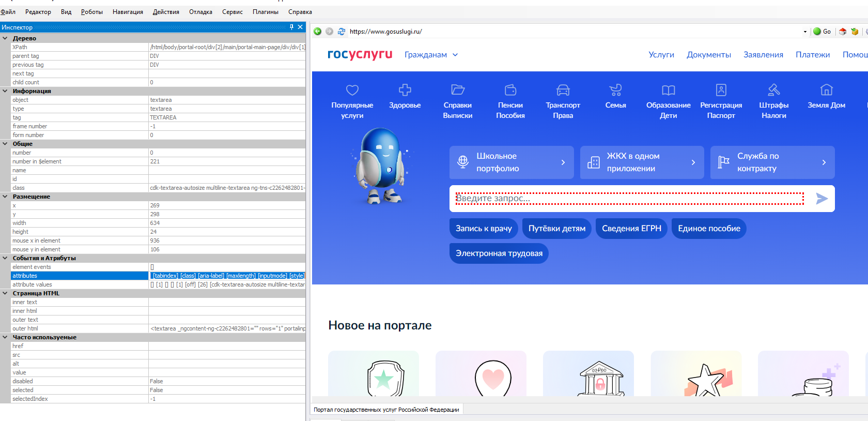Collapse the Размещение section

tap(5, 197)
